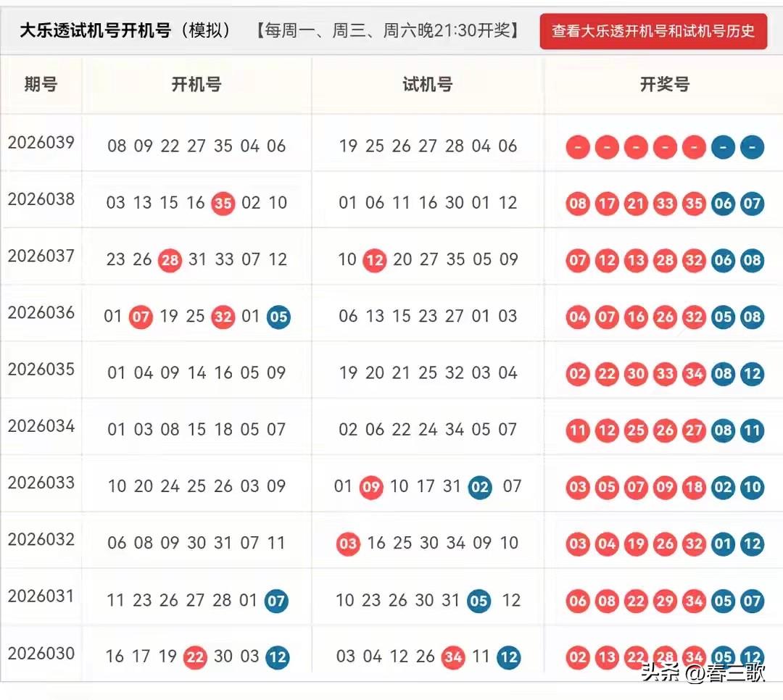Click the blue ball 02 in row 2026033 试机号
783x700 pixels.
click(x=480, y=488)
